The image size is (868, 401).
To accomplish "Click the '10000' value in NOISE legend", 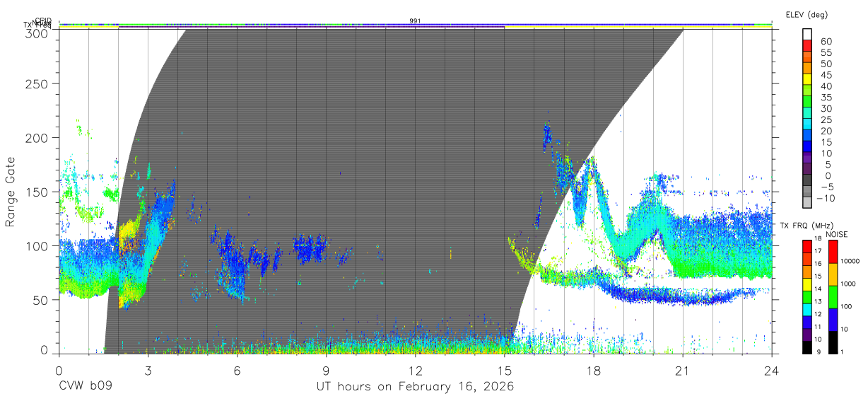I will click(x=850, y=262).
